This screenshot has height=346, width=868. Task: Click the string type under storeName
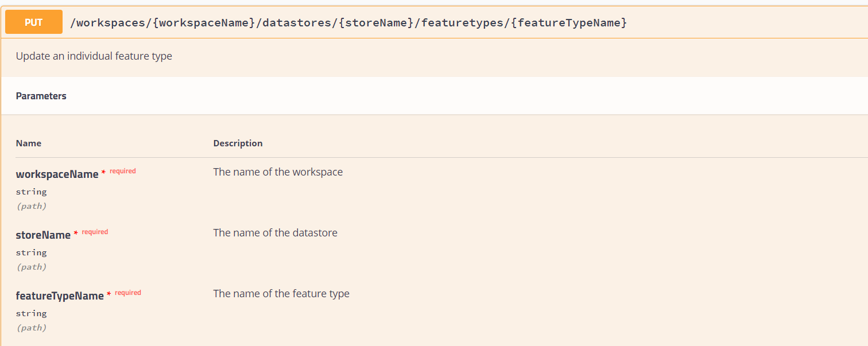click(x=32, y=252)
